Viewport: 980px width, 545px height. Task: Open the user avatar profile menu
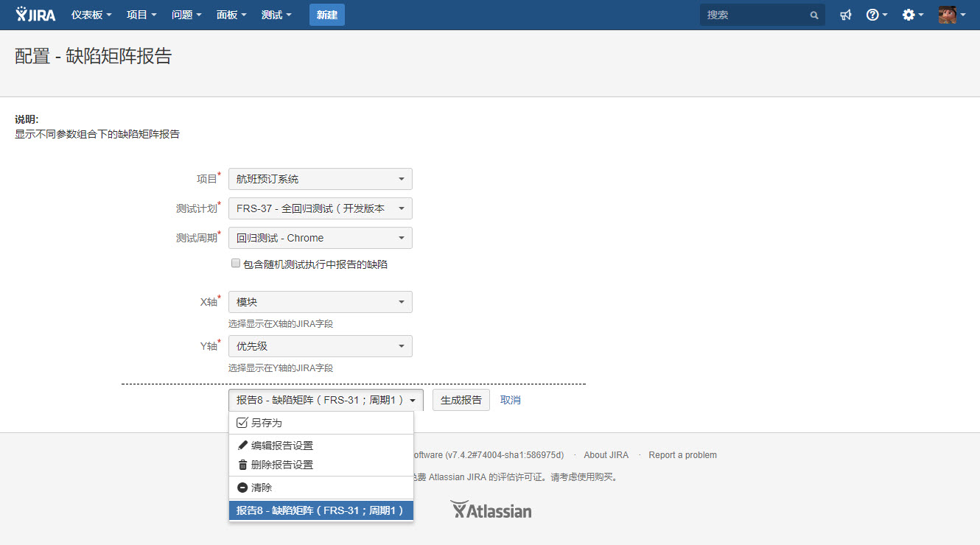tap(952, 15)
